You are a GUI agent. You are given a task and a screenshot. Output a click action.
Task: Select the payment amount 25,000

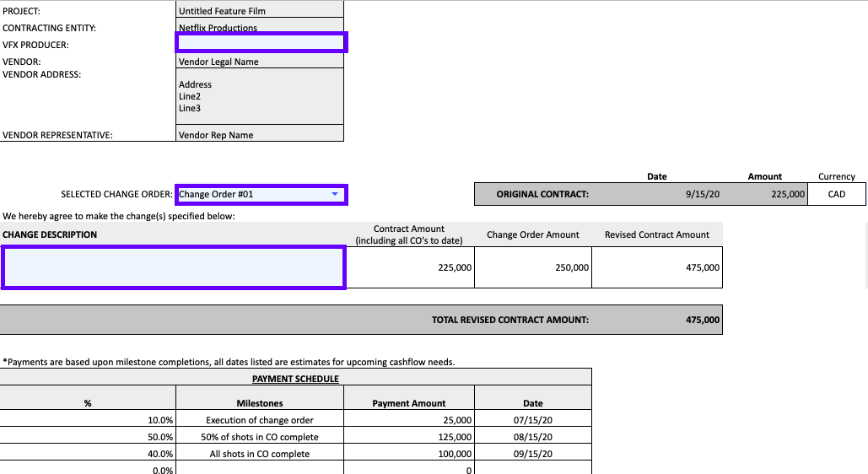[409, 420]
